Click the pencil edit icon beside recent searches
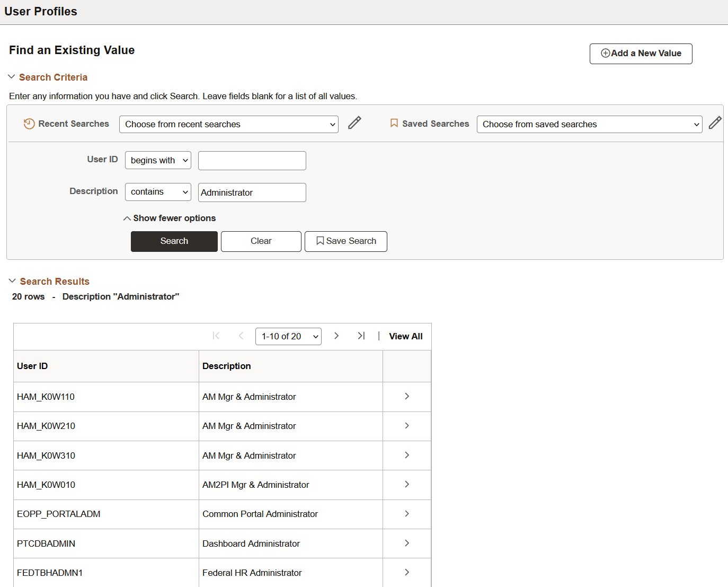Image resolution: width=728 pixels, height=587 pixels. pyautogui.click(x=354, y=122)
